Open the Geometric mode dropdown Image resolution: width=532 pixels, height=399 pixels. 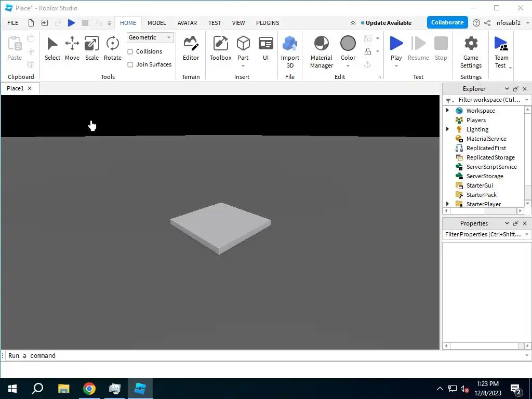click(x=150, y=37)
